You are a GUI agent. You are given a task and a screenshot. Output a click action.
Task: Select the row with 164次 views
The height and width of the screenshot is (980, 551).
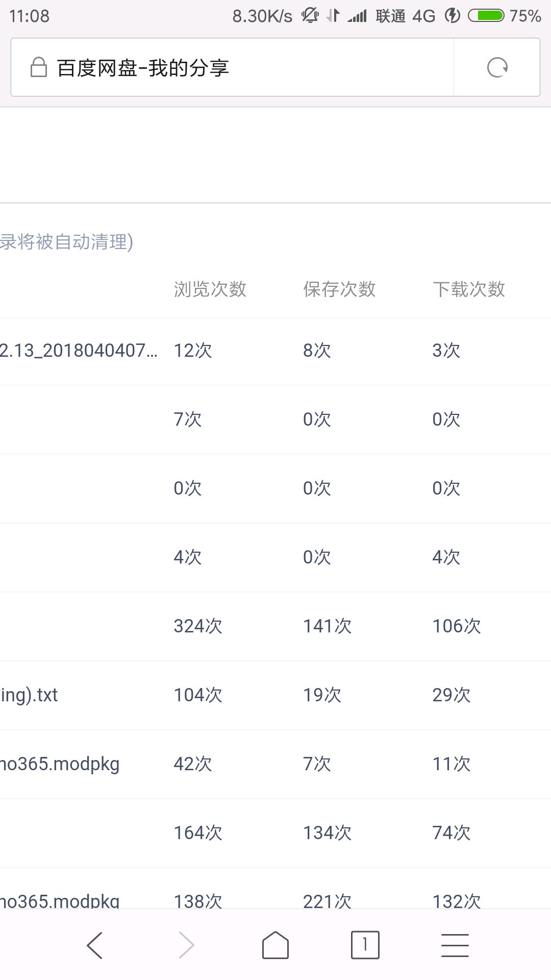pos(198,833)
